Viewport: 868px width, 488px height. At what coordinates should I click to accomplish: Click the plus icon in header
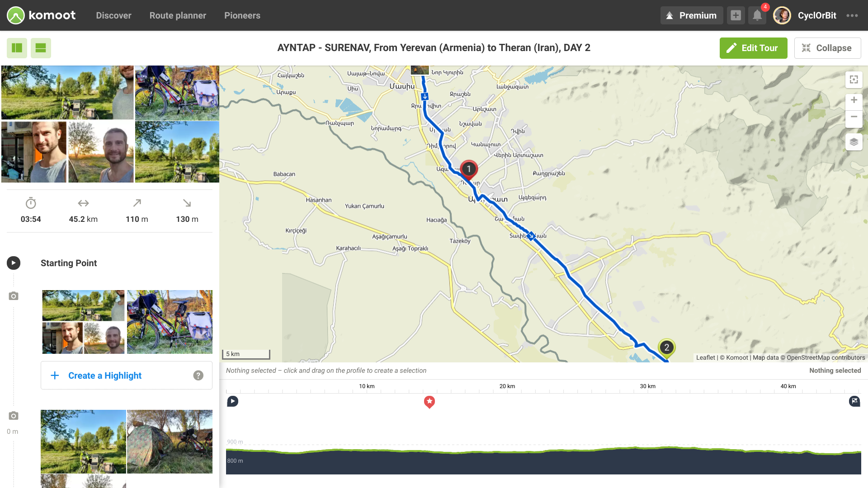click(736, 15)
